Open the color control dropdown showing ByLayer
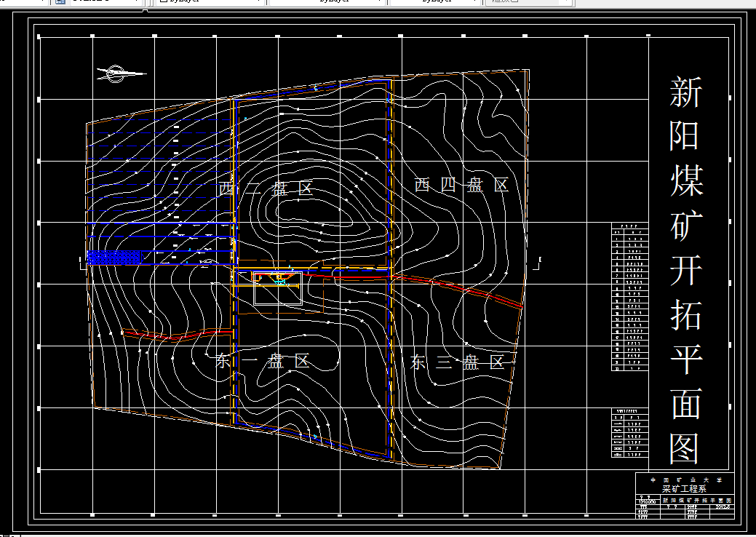 pyautogui.click(x=258, y=2)
